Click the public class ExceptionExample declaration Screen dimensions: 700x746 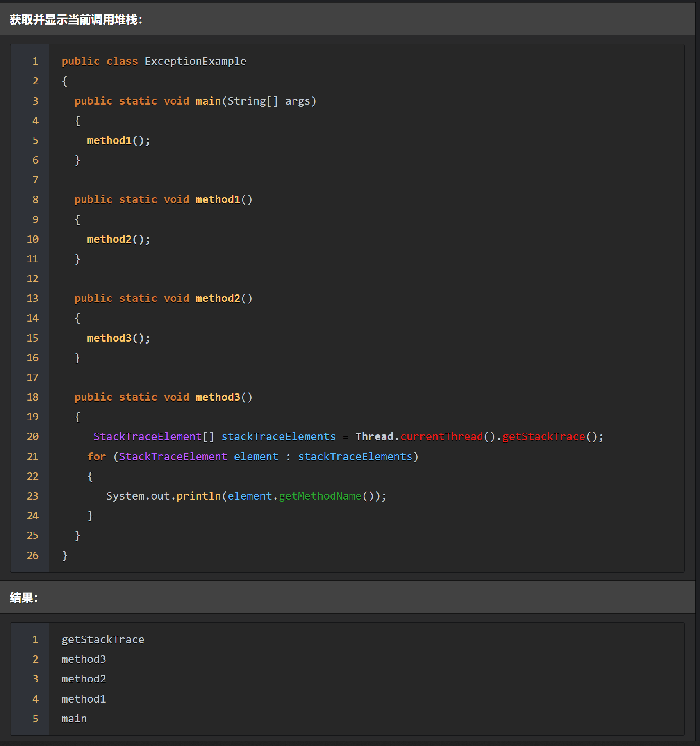point(154,61)
